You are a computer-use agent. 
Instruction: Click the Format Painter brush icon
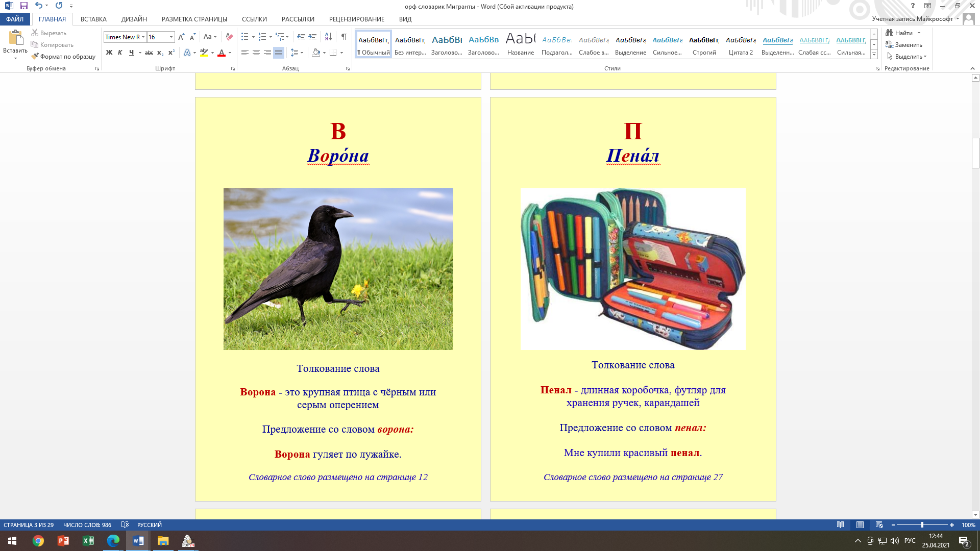[x=35, y=57]
